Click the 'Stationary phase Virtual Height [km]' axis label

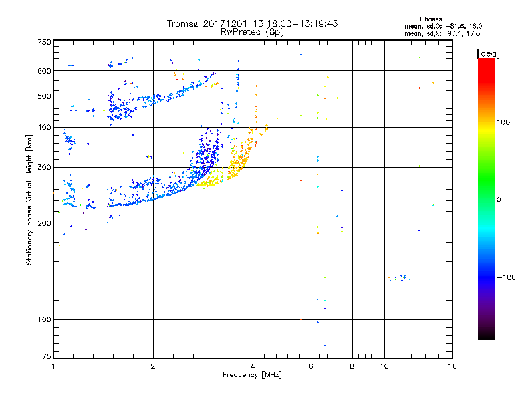tap(29, 199)
